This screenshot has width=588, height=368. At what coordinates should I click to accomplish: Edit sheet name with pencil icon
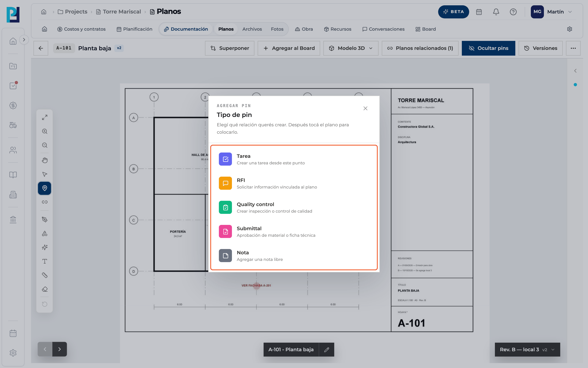click(326, 350)
